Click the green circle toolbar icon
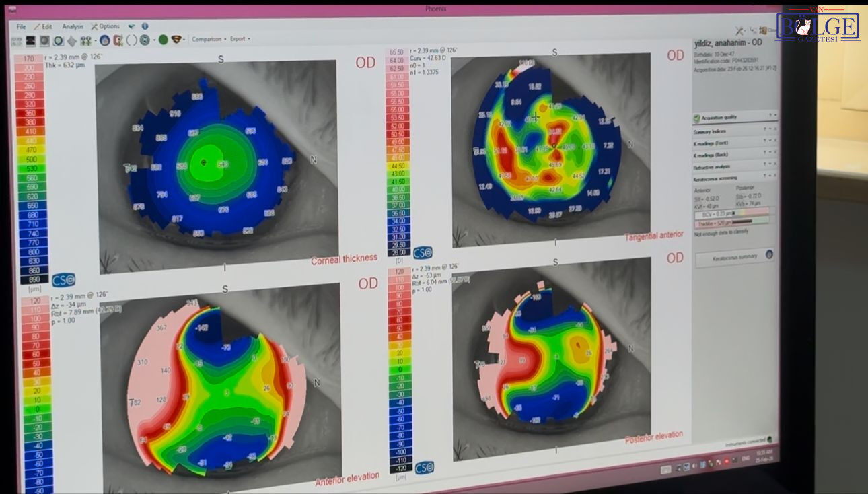868x494 pixels. (x=163, y=40)
